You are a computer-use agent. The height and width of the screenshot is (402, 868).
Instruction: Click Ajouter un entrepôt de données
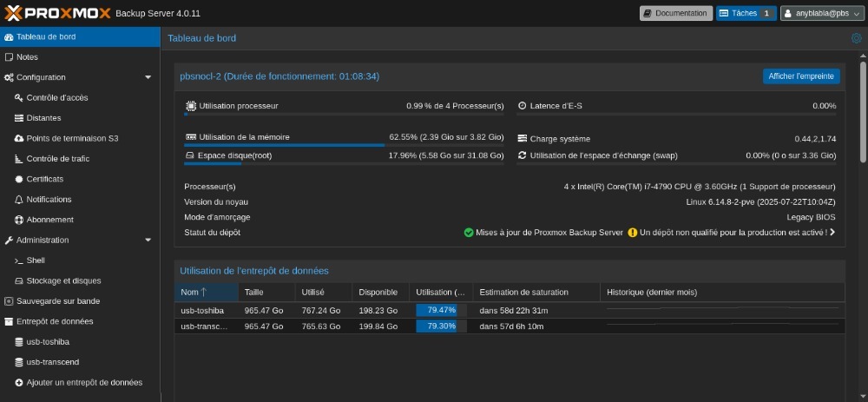pyautogui.click(x=84, y=383)
